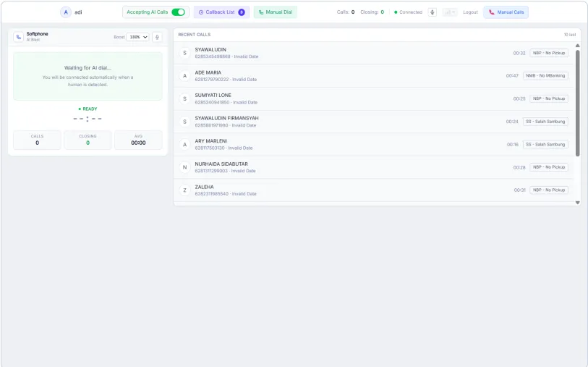
Task: Log out via the Logout link
Action: click(x=470, y=12)
